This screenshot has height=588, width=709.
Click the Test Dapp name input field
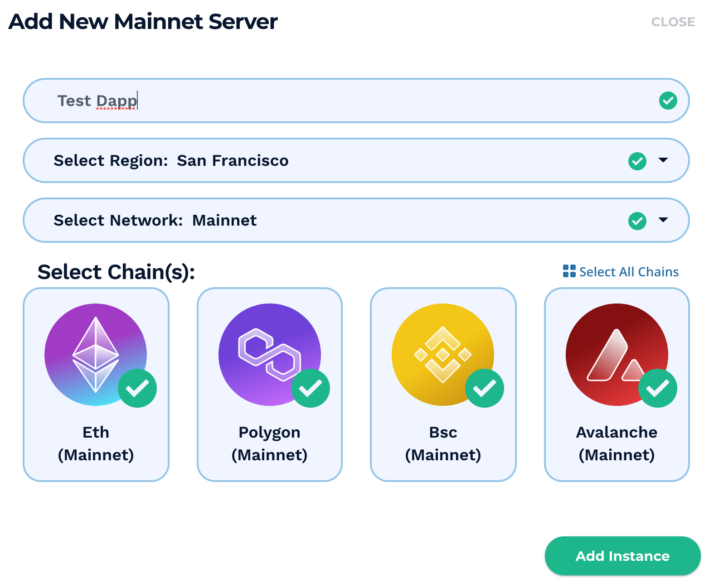356,101
